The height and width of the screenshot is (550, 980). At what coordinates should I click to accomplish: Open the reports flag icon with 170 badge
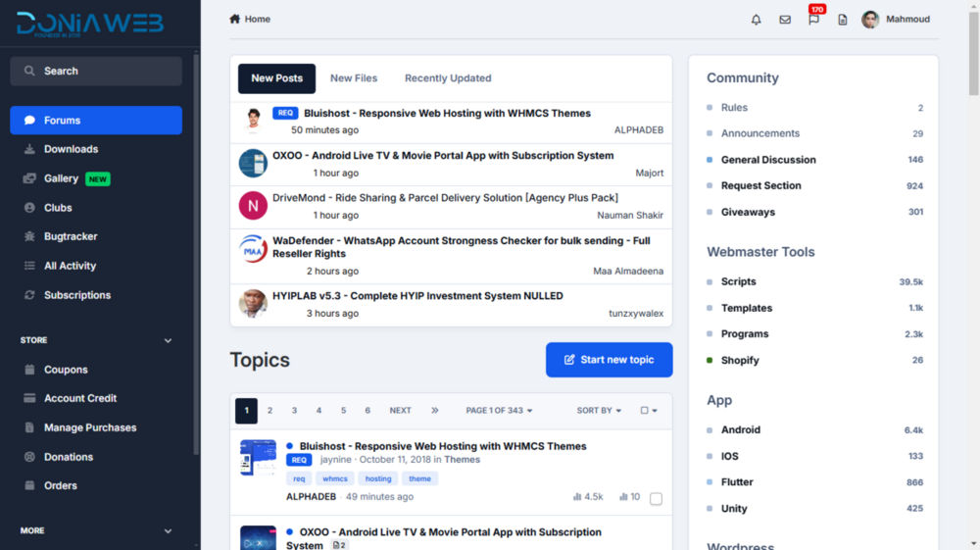813,20
